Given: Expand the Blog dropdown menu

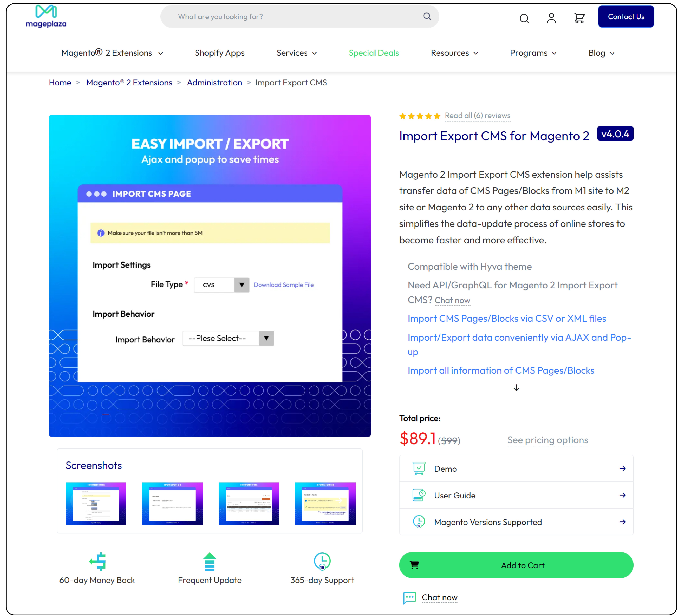Looking at the screenshot, I should (x=601, y=53).
